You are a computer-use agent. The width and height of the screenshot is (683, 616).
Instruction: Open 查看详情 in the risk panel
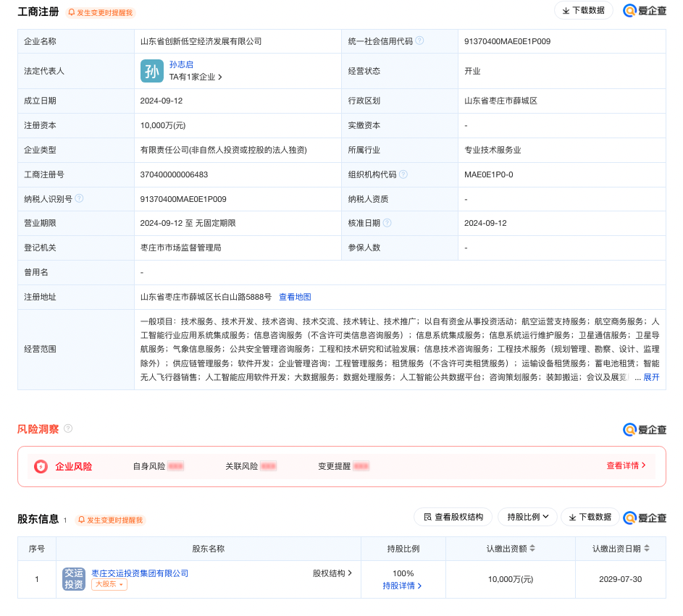626,465
